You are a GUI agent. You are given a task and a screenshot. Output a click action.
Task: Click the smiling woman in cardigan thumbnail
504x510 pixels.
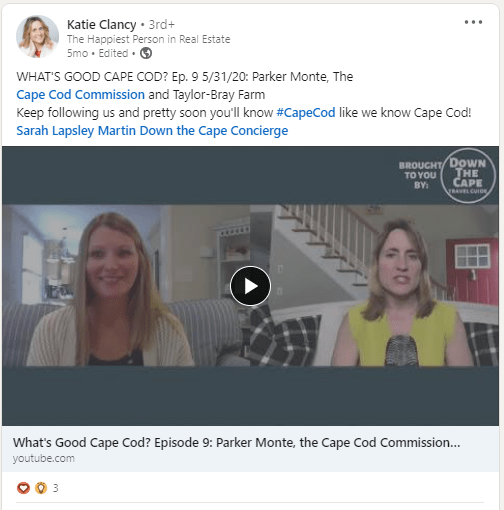tap(126, 286)
